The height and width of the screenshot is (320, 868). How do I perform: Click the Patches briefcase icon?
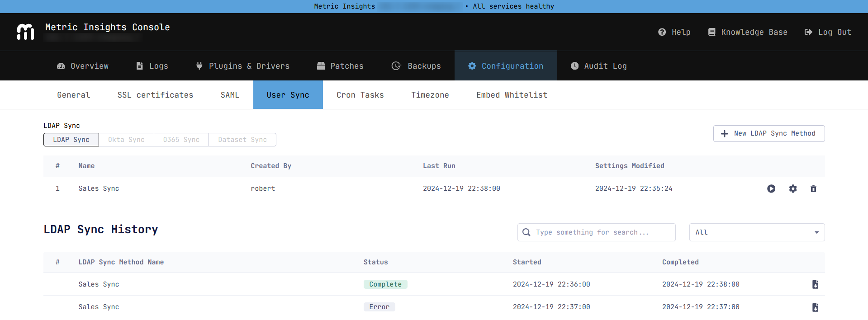321,66
